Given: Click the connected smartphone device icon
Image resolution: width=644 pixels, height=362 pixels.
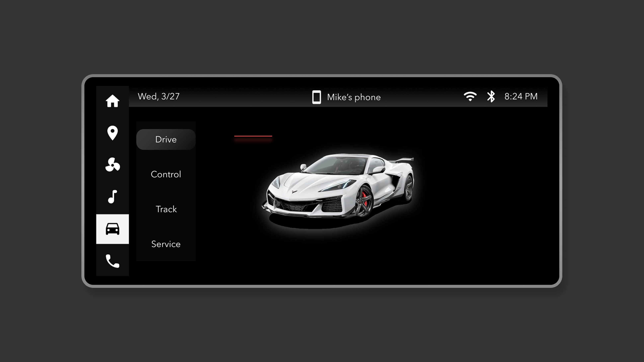Looking at the screenshot, I should (316, 97).
